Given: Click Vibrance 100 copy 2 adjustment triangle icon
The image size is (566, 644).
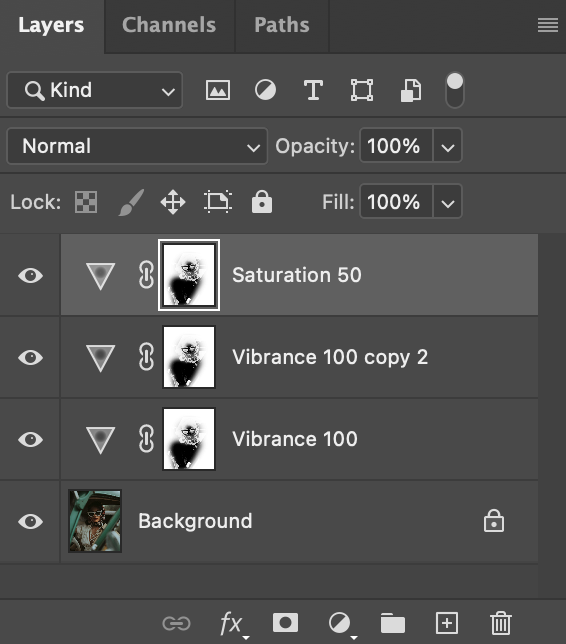Looking at the screenshot, I should coord(100,358).
